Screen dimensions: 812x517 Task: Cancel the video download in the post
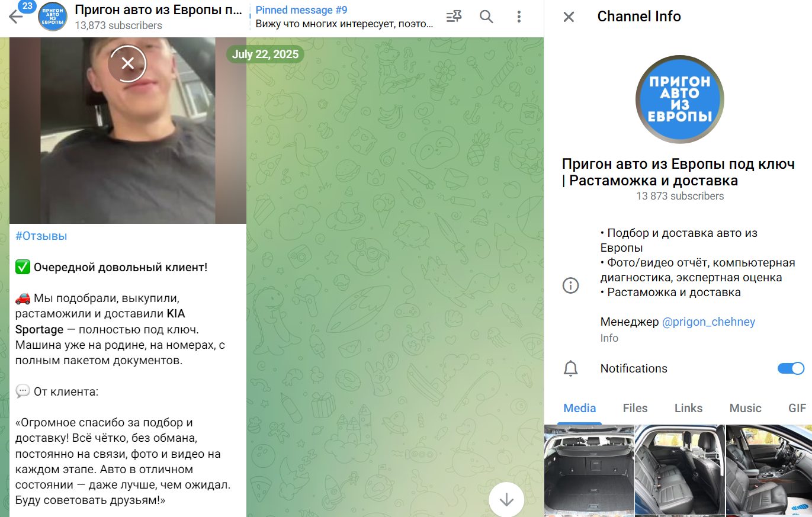click(x=127, y=63)
